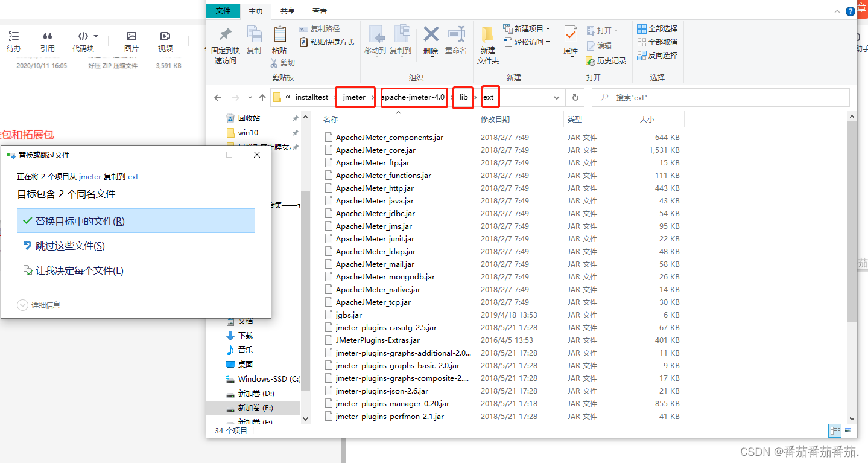Click lib in the address path

(x=464, y=97)
